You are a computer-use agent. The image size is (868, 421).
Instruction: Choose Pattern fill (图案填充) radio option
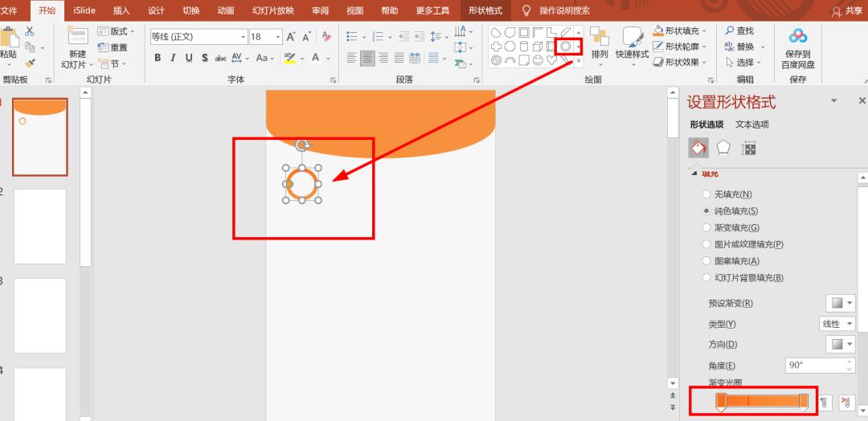coord(706,260)
